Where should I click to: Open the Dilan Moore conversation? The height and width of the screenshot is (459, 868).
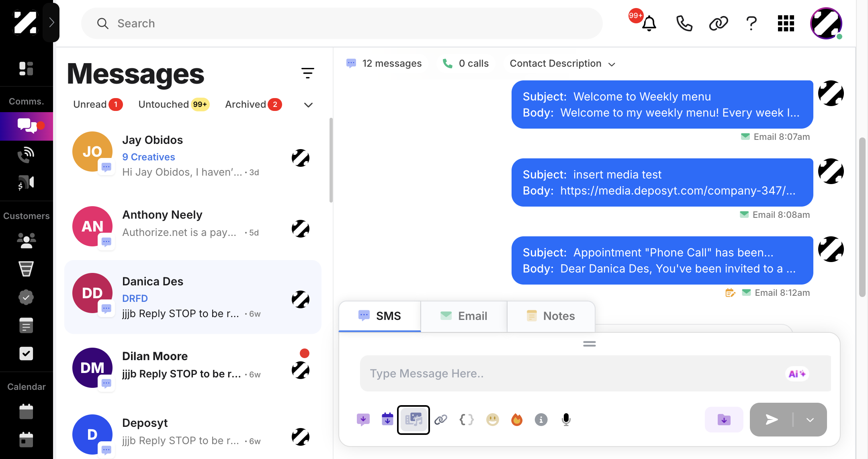click(193, 368)
